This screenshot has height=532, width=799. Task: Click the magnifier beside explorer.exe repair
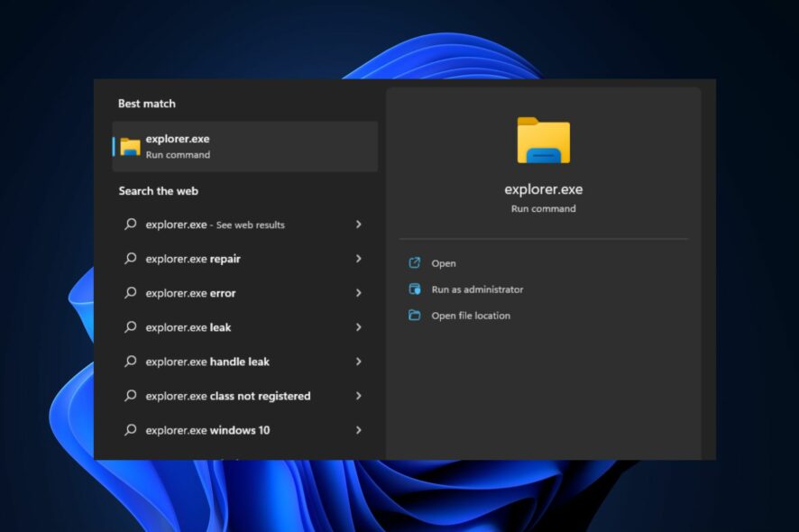point(131,258)
